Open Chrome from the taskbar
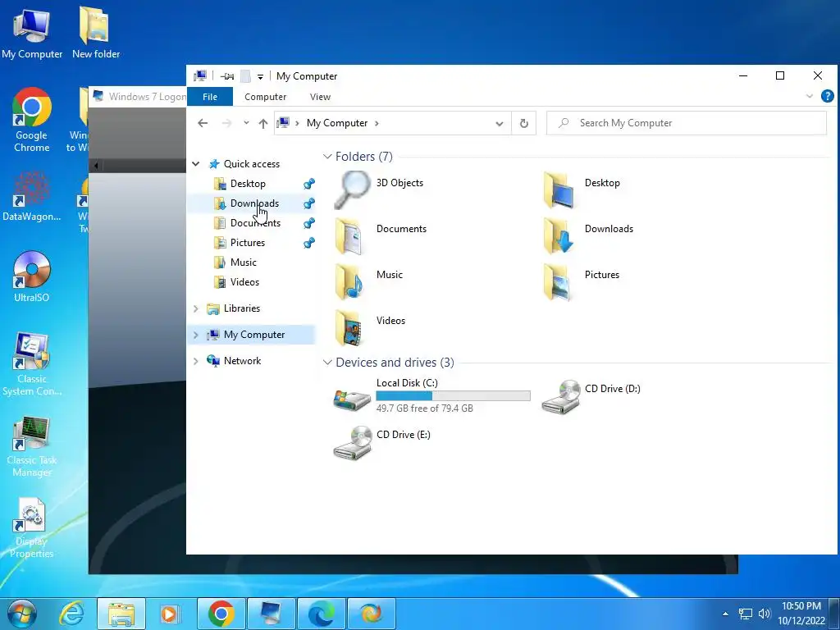Image resolution: width=840 pixels, height=630 pixels. point(221,614)
